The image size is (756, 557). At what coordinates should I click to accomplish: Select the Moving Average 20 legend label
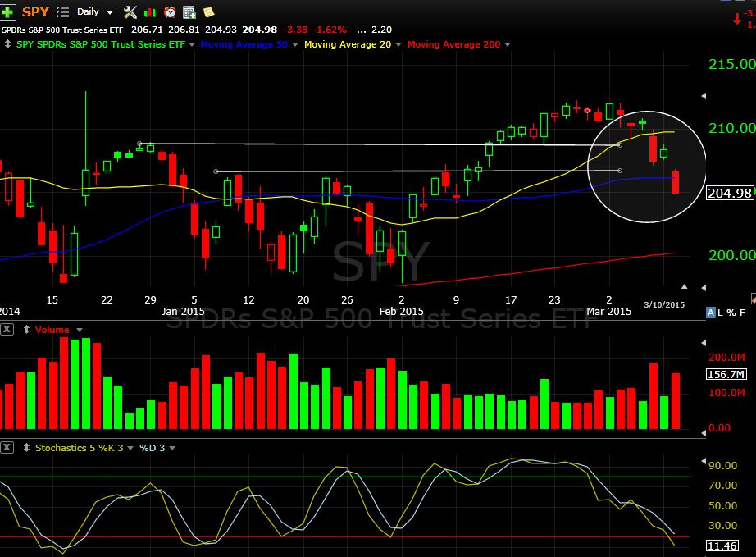coord(348,44)
